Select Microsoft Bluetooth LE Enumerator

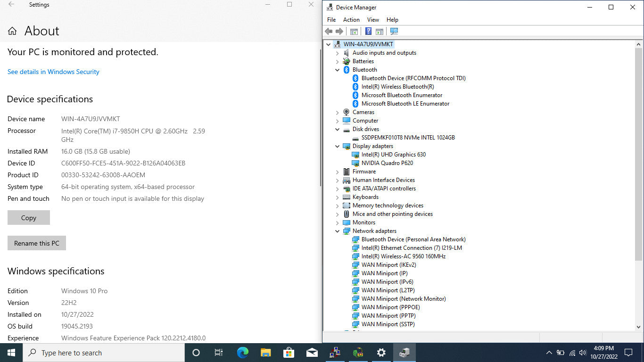pyautogui.click(x=405, y=104)
